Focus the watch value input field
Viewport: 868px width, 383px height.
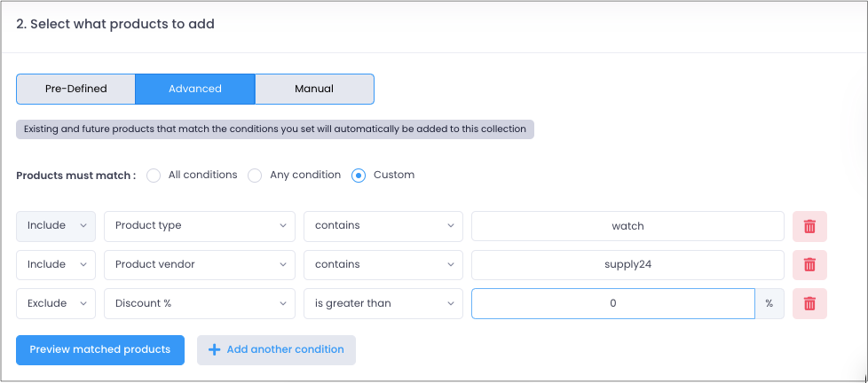pyautogui.click(x=627, y=226)
